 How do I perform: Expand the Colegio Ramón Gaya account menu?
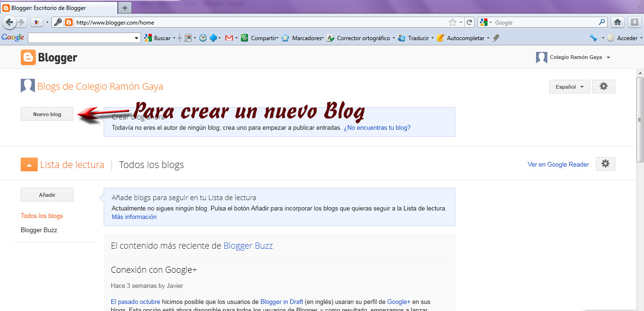pyautogui.click(x=575, y=57)
